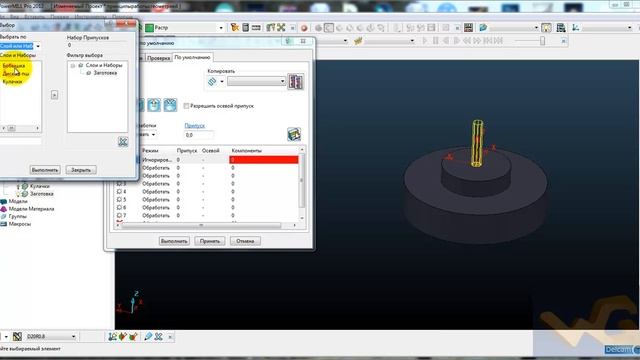Open the workplane dropdown at the top right
640x360 pixels.
click(x=629, y=28)
